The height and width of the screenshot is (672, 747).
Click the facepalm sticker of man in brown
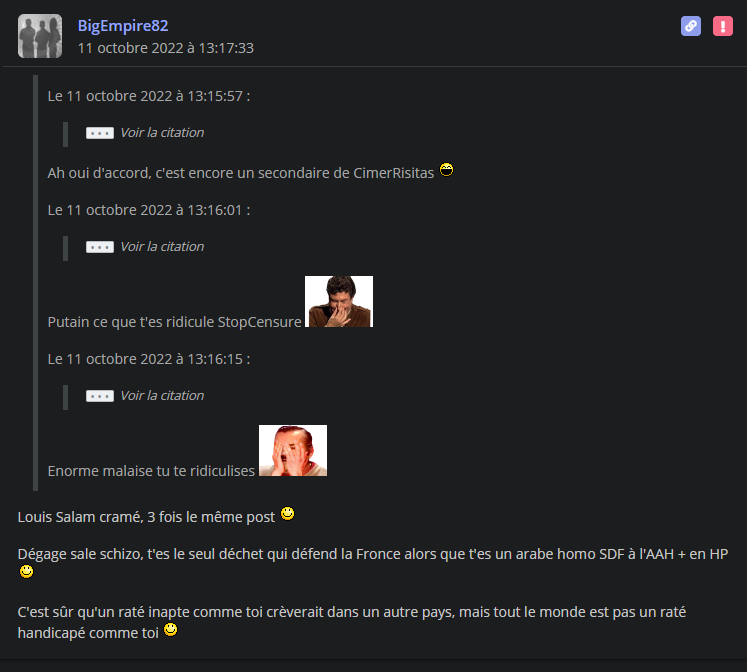pyautogui.click(x=339, y=301)
